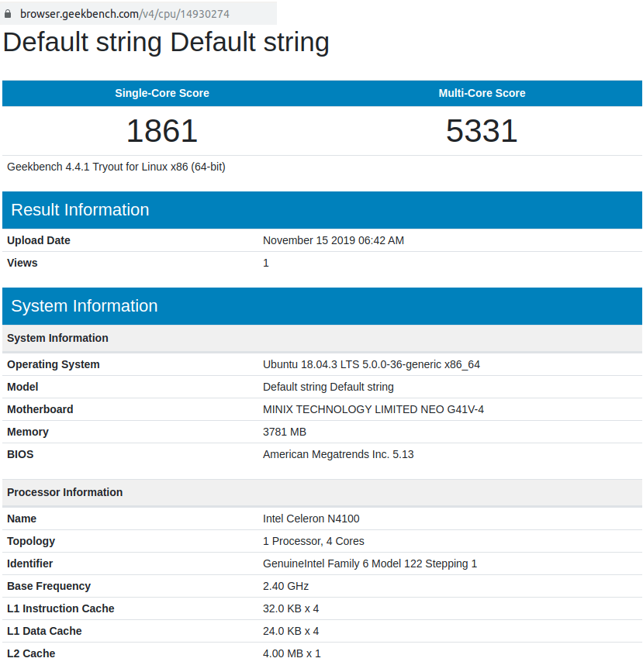Click the L1 Instruction Cache label
The image size is (643, 672).
(61, 608)
